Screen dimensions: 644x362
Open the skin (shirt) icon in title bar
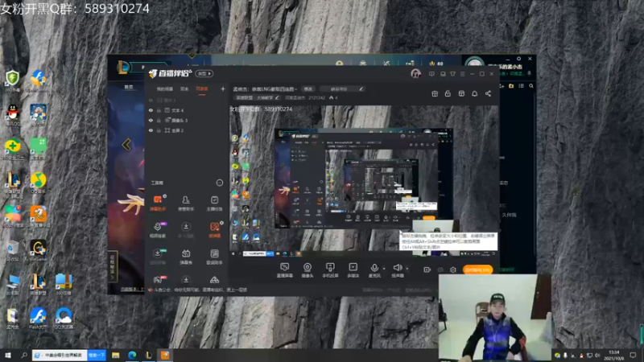coord(452,74)
